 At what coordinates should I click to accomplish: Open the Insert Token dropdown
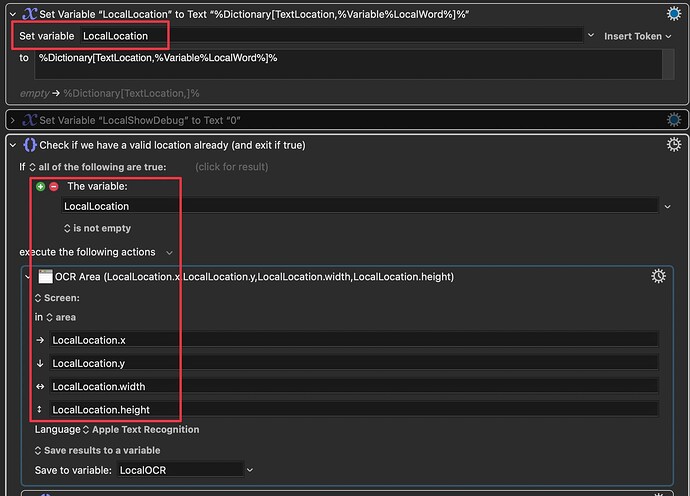[639, 36]
